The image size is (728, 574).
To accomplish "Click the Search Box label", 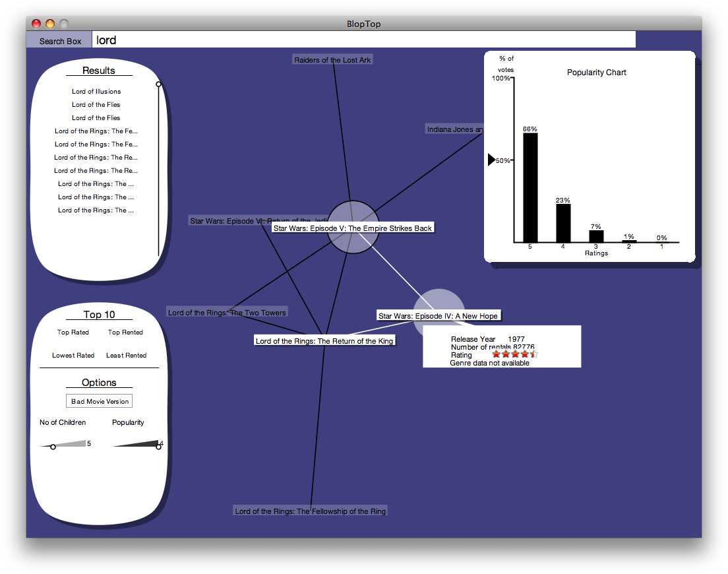I will click(60, 41).
